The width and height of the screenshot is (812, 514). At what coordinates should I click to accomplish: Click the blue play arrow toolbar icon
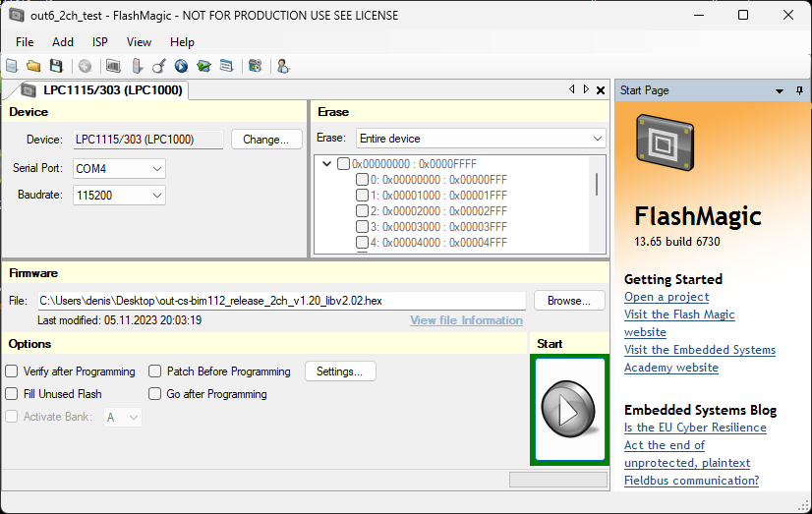pos(181,66)
